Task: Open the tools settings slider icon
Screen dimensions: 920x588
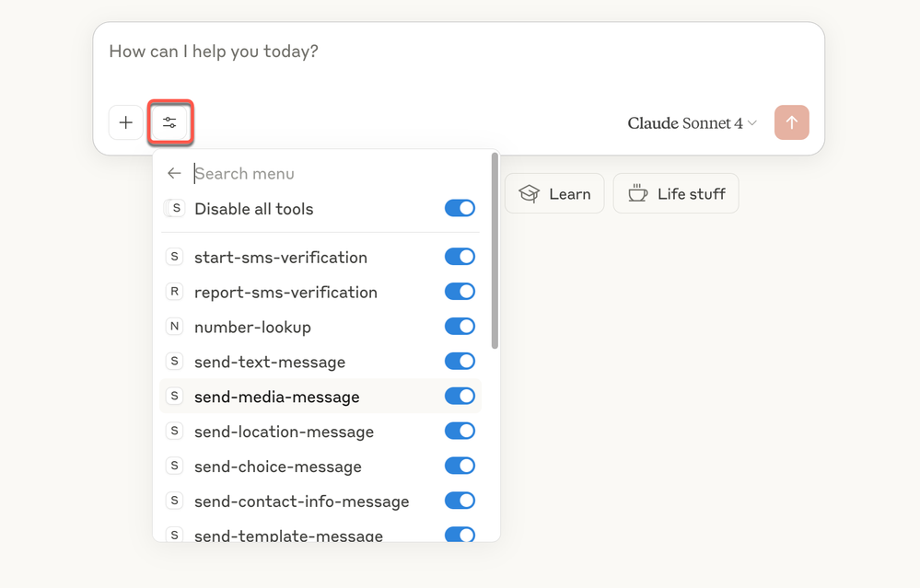Action: tap(169, 122)
